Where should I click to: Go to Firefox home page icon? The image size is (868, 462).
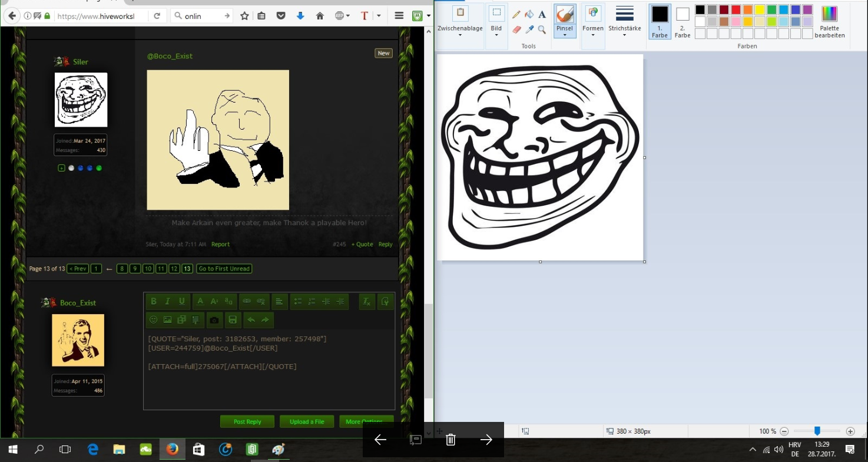pos(320,16)
